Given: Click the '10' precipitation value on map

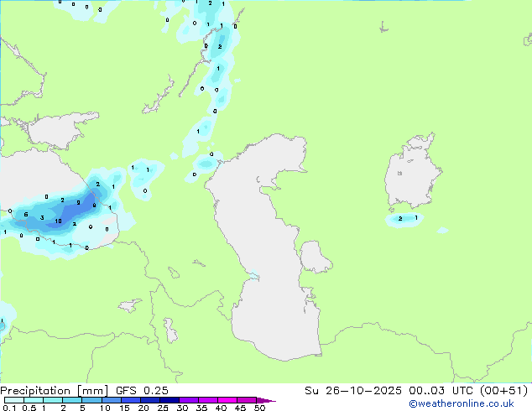Looking at the screenshot, I should click(59, 221).
